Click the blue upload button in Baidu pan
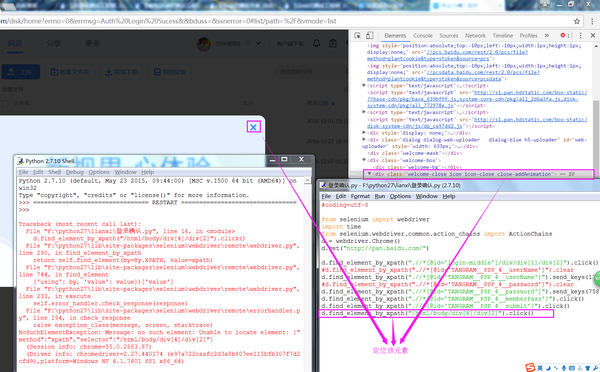Viewport: 600px width, 372px height. point(21,72)
